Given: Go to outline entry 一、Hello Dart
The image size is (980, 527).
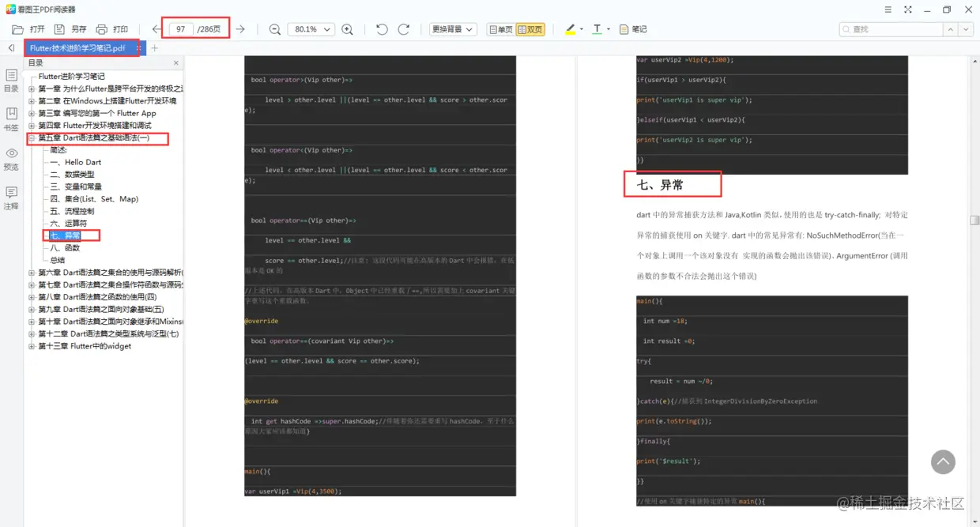Looking at the screenshot, I should [76, 162].
